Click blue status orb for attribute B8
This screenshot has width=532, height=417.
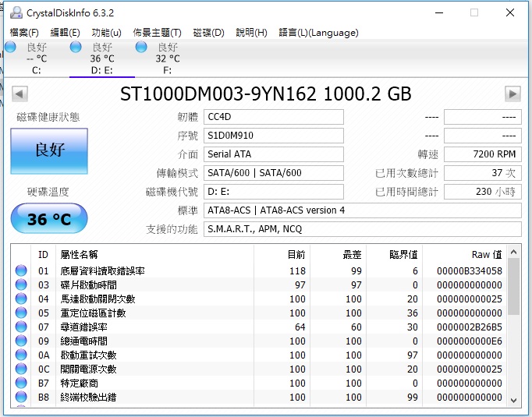click(21, 397)
